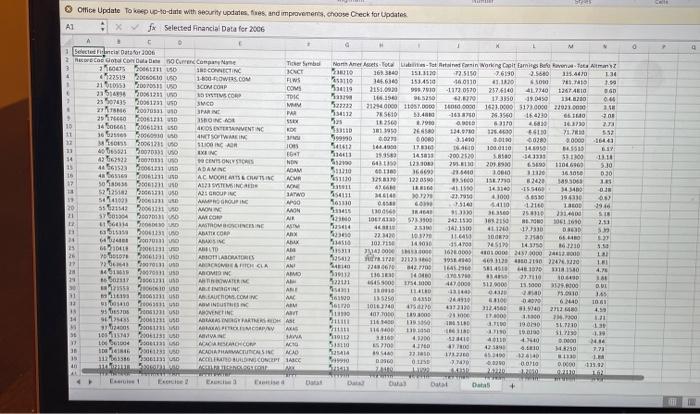Switch to Page Layout view in the status bar
The height and width of the screenshot is (414, 700).
[691, 402]
